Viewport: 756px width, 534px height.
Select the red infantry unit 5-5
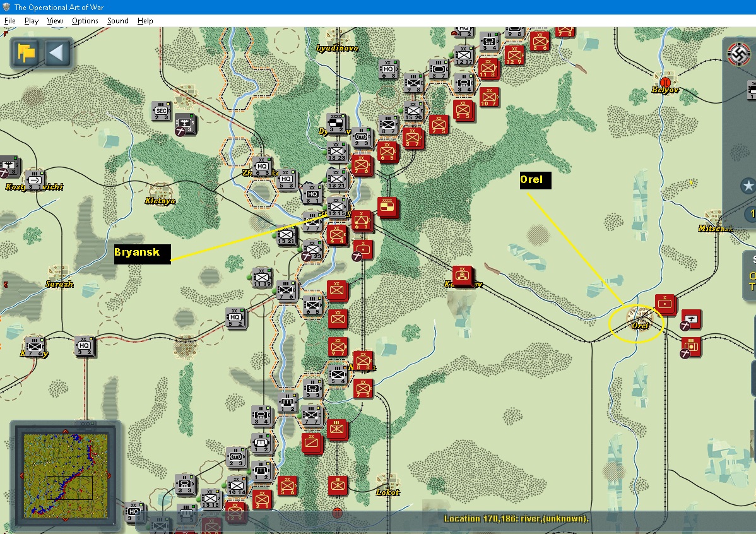coord(463,110)
